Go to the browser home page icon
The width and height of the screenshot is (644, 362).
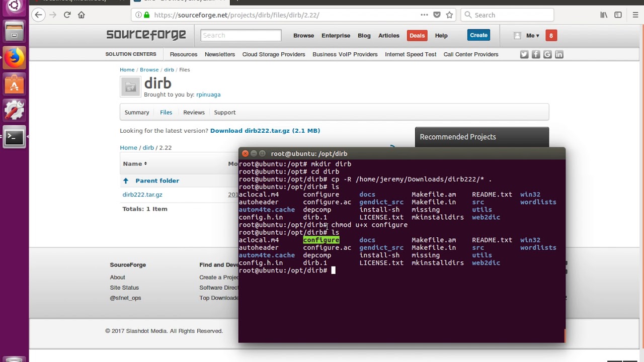(81, 15)
